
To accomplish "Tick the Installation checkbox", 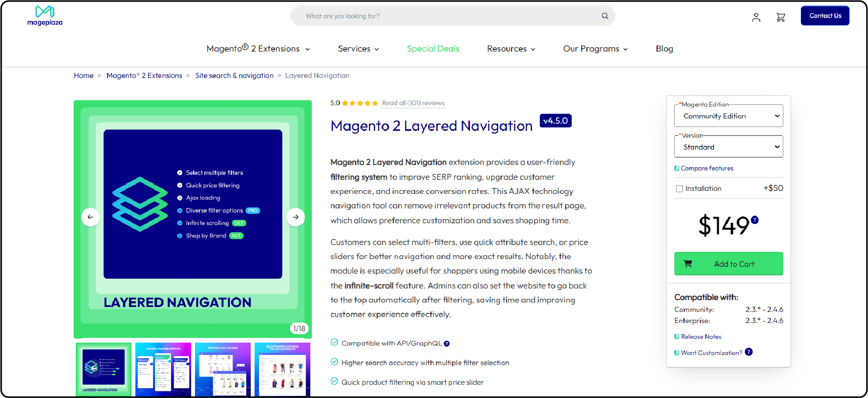I will (679, 188).
